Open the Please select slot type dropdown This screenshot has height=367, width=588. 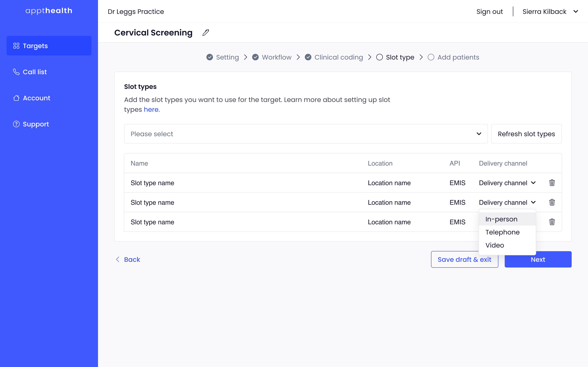[306, 134]
